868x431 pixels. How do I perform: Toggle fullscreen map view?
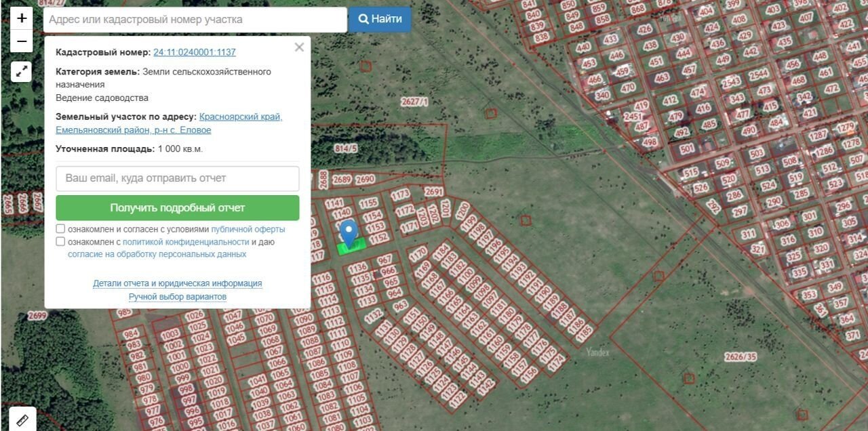click(x=22, y=71)
